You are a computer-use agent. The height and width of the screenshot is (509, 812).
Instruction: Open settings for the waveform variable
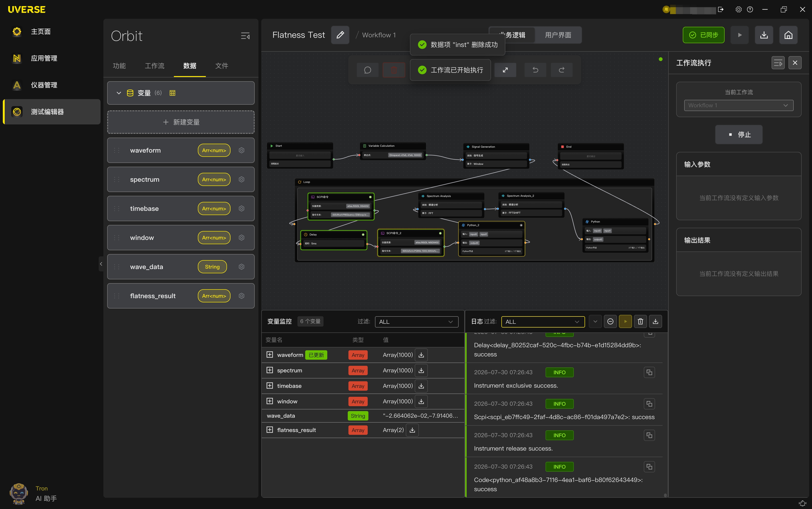point(242,150)
